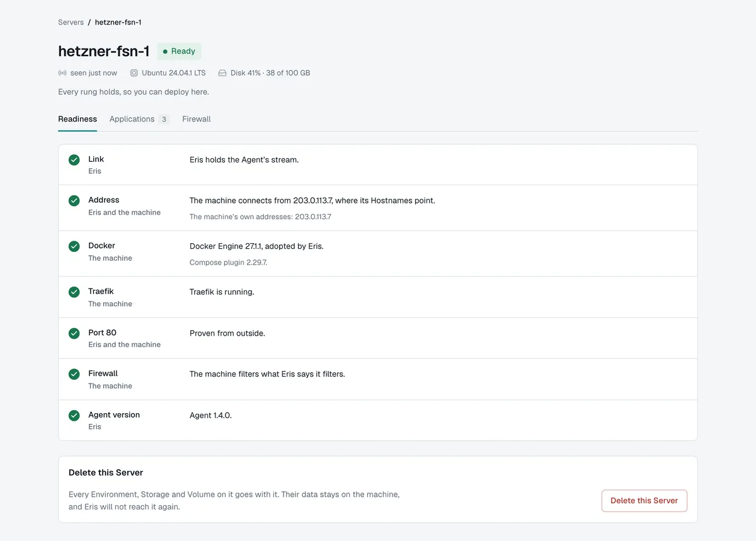Screen dimensions: 756x541
Task: Click the signal icon beside seen just now
Action: pyautogui.click(x=62, y=73)
